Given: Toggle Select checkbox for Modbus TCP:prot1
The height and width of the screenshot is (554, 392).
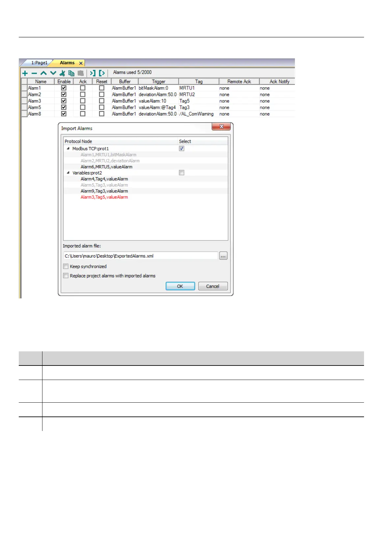Looking at the screenshot, I should tap(182, 149).
